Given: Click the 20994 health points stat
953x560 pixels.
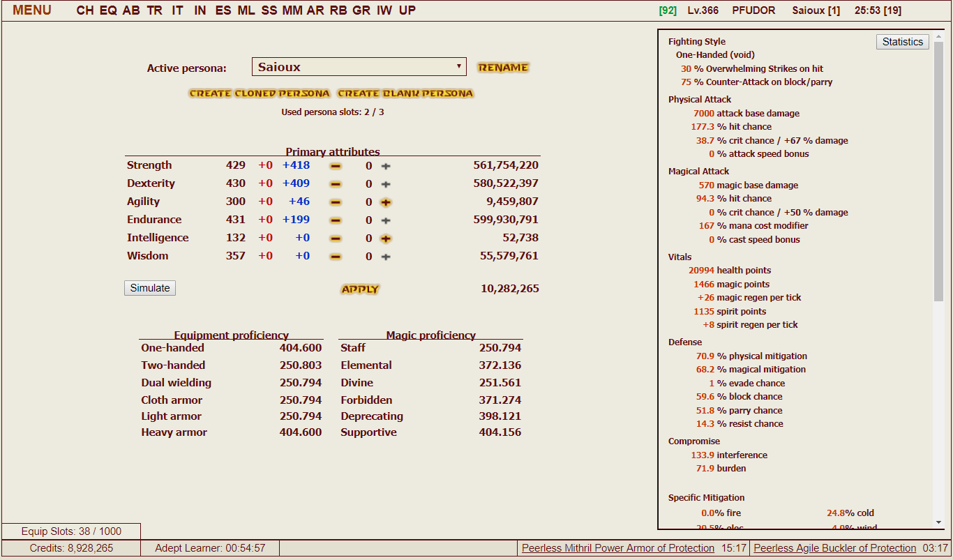Looking at the screenshot, I should [730, 271].
